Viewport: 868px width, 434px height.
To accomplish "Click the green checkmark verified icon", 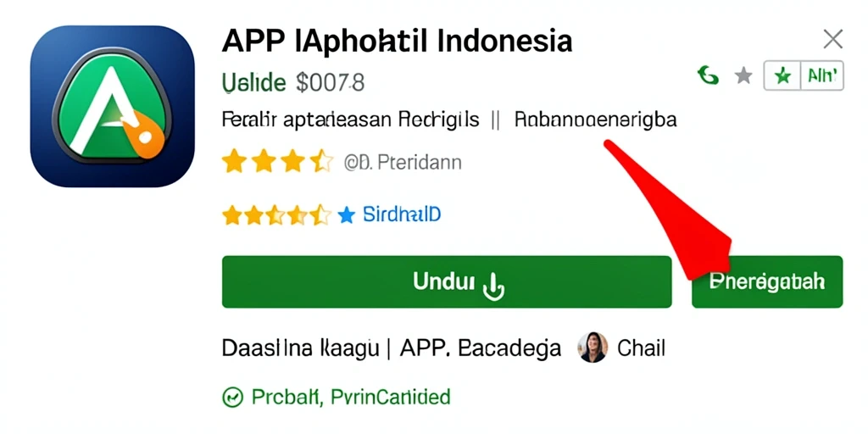I will (232, 397).
